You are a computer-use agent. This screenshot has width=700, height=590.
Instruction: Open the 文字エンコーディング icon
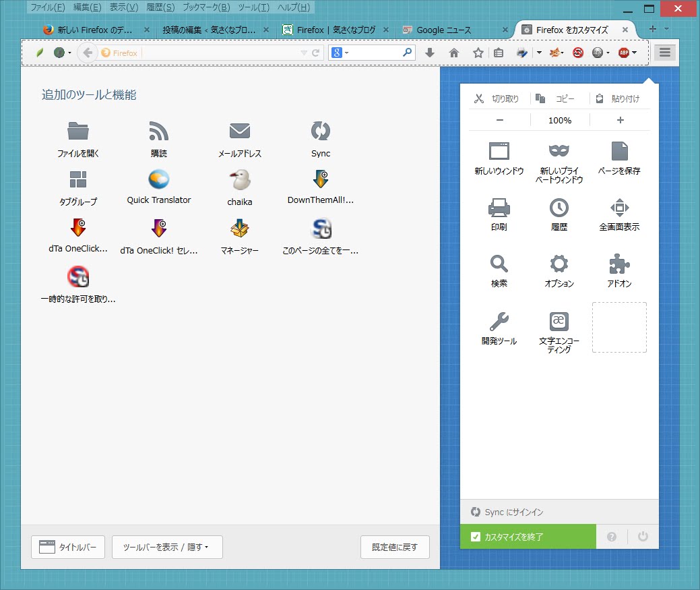tap(559, 321)
